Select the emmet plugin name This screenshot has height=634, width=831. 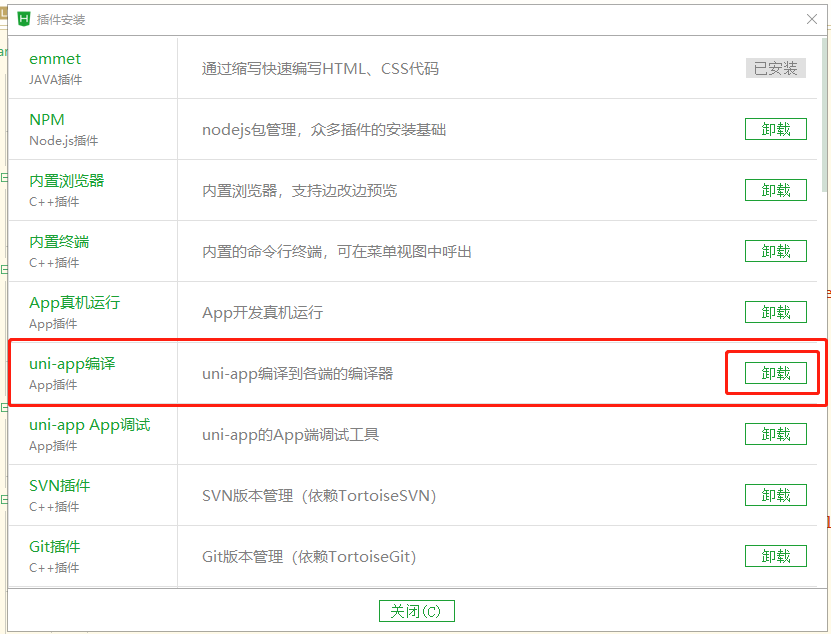point(55,59)
